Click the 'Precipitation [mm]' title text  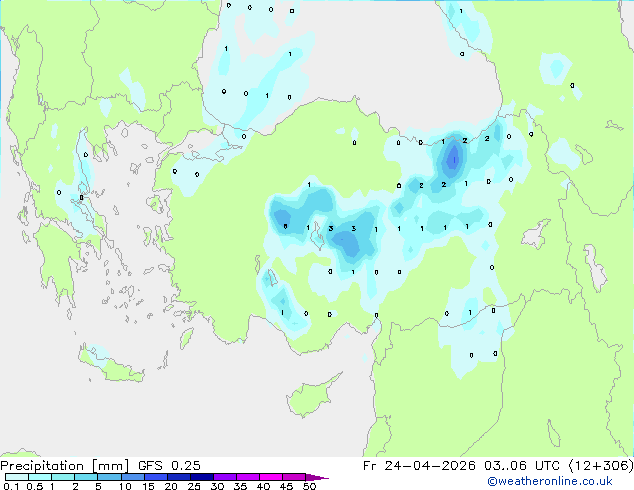pyautogui.click(x=64, y=466)
